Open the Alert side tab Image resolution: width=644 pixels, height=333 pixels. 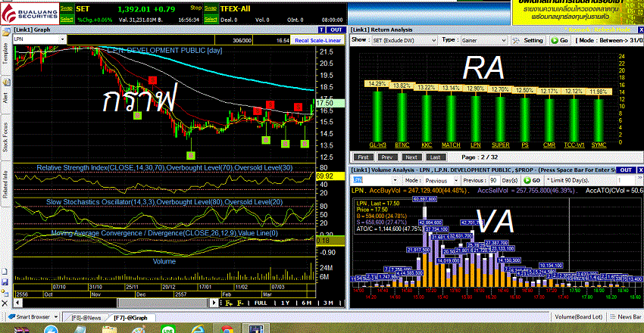(x=6, y=95)
